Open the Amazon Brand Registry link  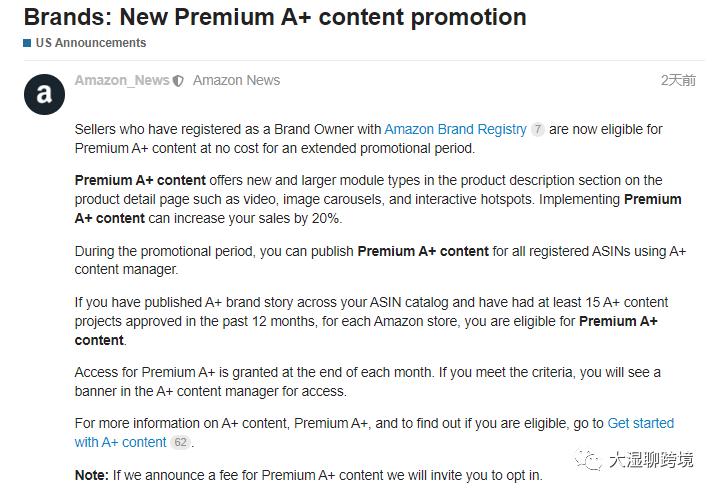[455, 129]
